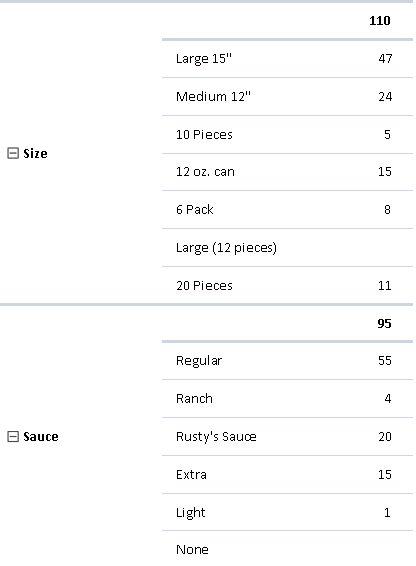The height and width of the screenshot is (566, 416).
Task: Click the None sauce row
Action: coord(287,549)
